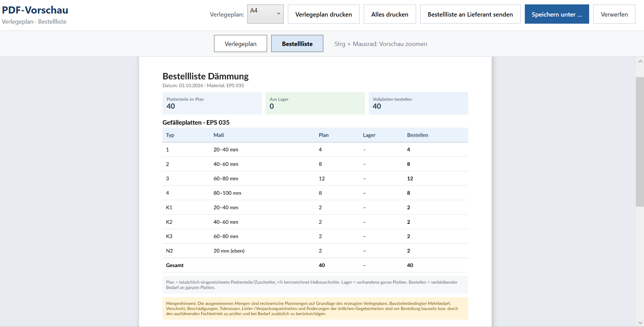Click the vertical scrollbar thumb
644x327 pixels.
(x=640, y=141)
